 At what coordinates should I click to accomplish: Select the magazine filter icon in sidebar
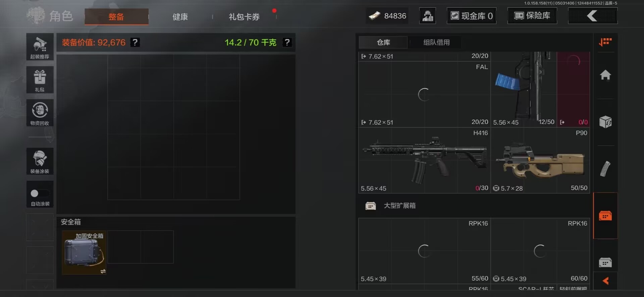[x=605, y=169]
